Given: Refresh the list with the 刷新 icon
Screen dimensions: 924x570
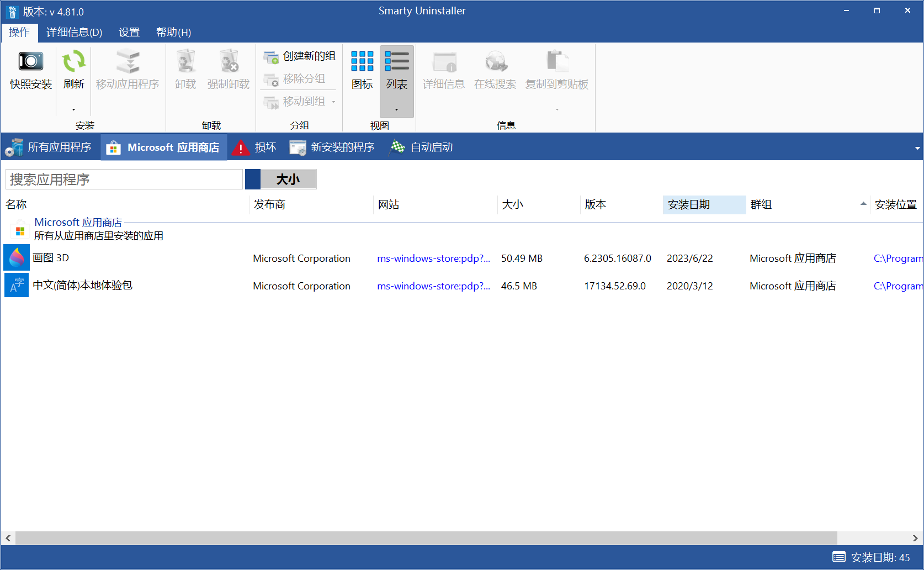Looking at the screenshot, I should (x=74, y=61).
